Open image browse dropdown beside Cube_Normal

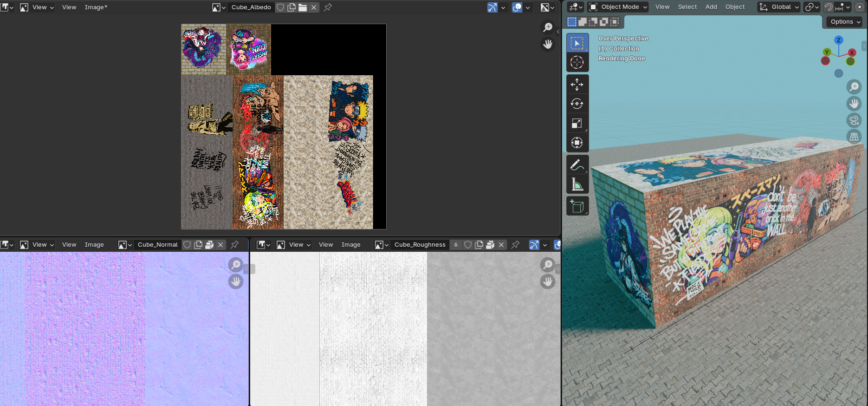click(x=125, y=245)
